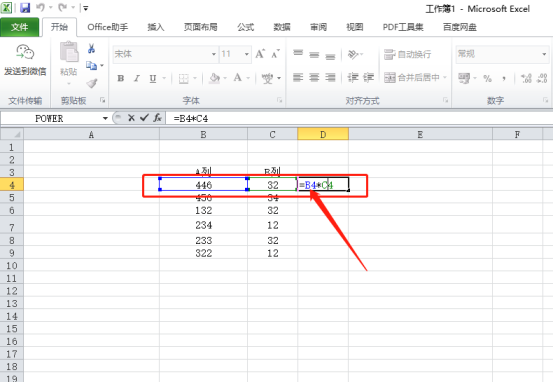Viewport: 553px width, 382px height.
Task: Open the Merge and Center dropdown arrow
Action: click(445, 77)
